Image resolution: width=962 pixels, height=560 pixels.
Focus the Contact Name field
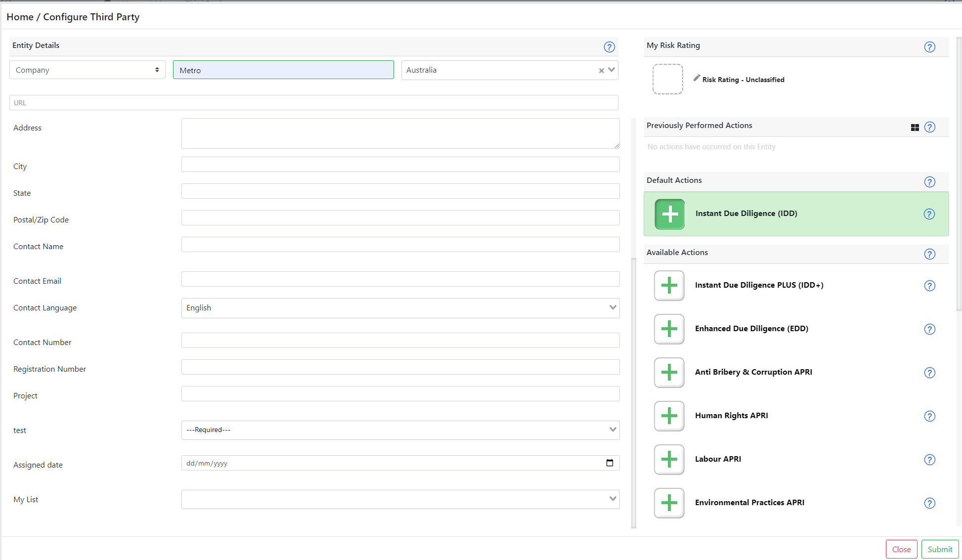coord(400,245)
